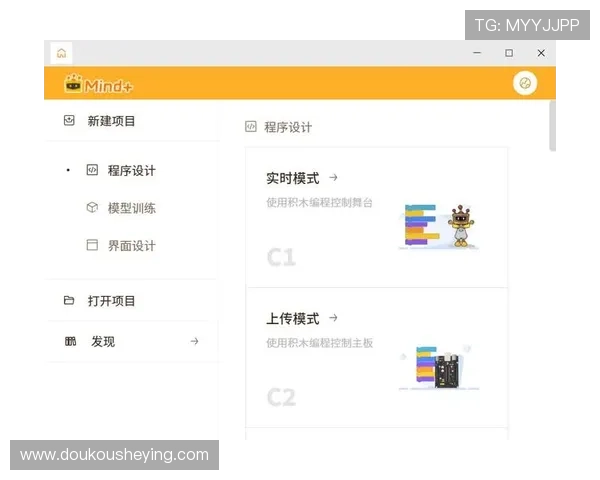Open 界面设计 in the sidebar
The width and height of the screenshot is (600, 480).
pyautogui.click(x=132, y=245)
